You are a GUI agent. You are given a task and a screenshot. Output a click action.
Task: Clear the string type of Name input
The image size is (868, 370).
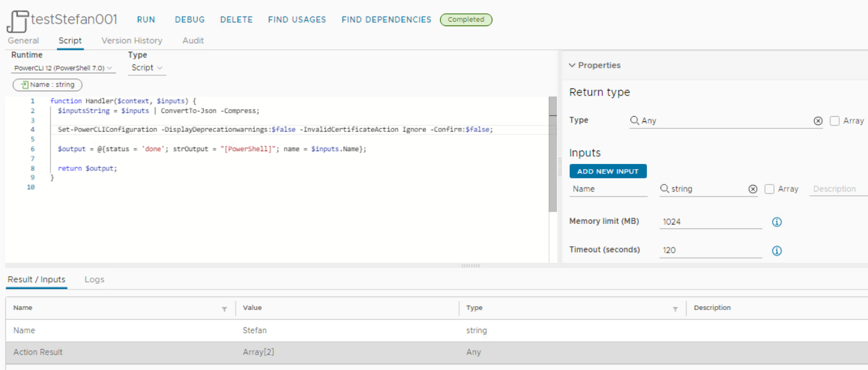[x=752, y=189]
